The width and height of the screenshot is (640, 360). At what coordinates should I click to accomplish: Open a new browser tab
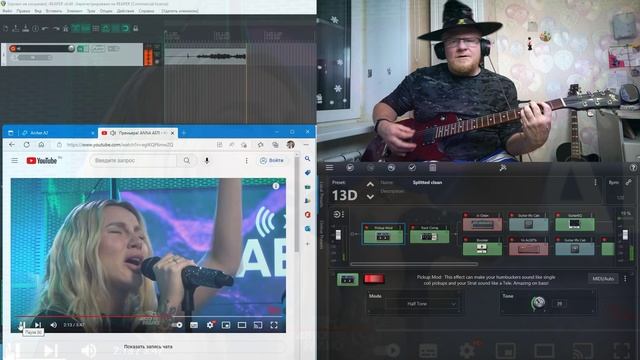click(x=184, y=133)
